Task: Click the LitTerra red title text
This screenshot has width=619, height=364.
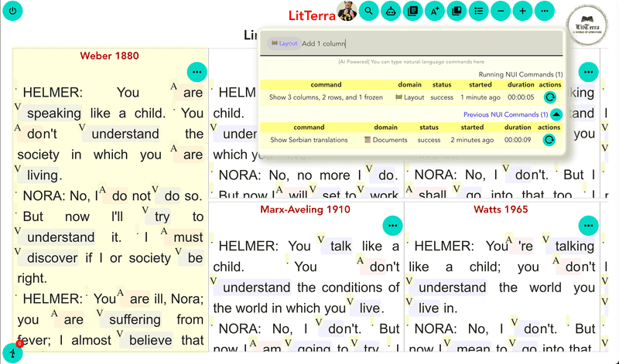Action: 312,15
